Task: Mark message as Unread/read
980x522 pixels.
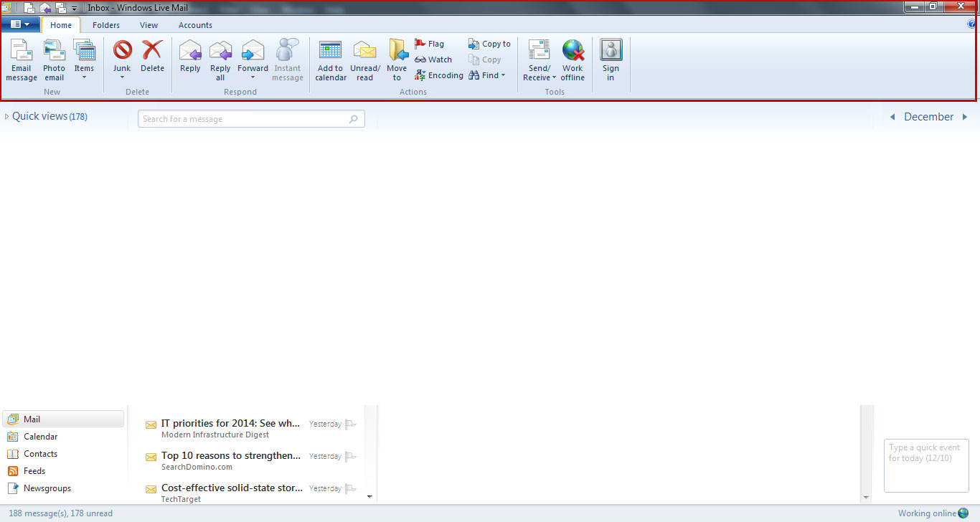Action: click(x=364, y=60)
